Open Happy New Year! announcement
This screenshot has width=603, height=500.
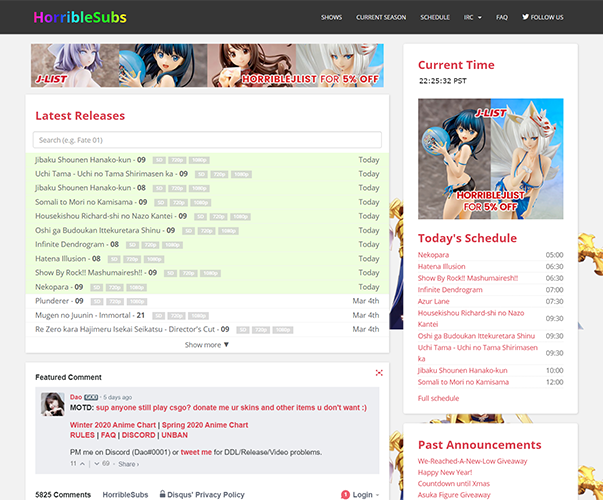pos(445,472)
